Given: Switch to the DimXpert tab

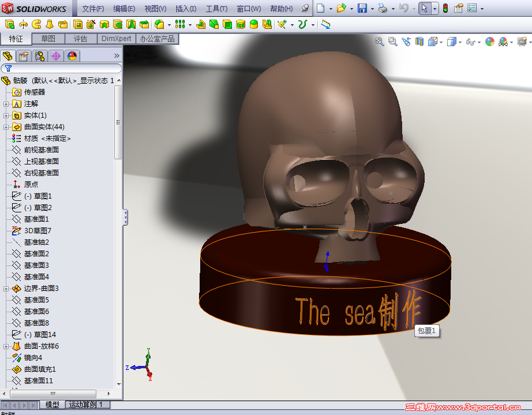Looking at the screenshot, I should click(x=117, y=39).
